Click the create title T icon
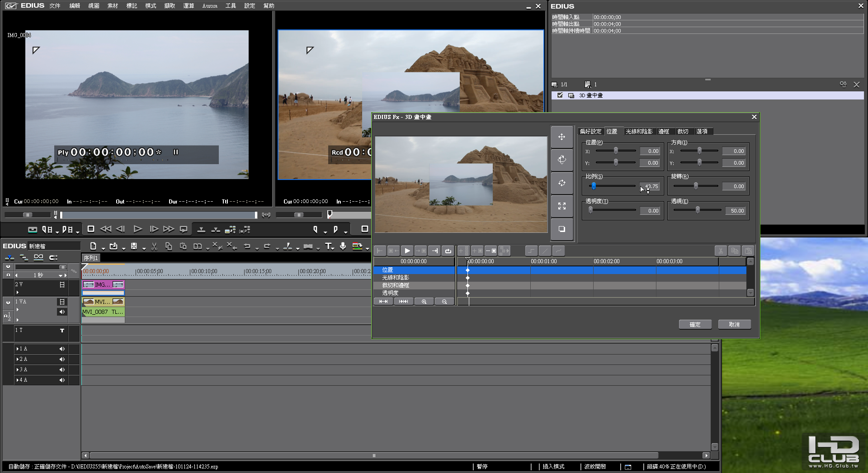This screenshot has height=473, width=868. pyautogui.click(x=329, y=246)
